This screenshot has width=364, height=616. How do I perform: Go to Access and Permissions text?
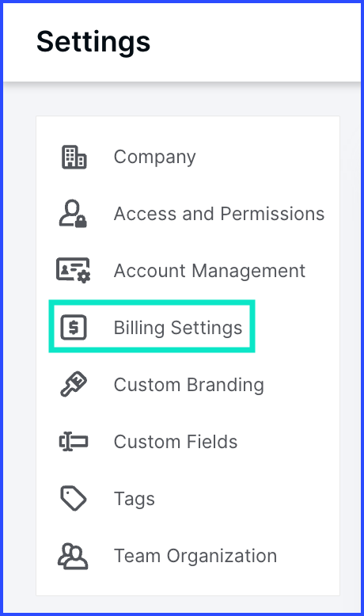[x=219, y=214]
